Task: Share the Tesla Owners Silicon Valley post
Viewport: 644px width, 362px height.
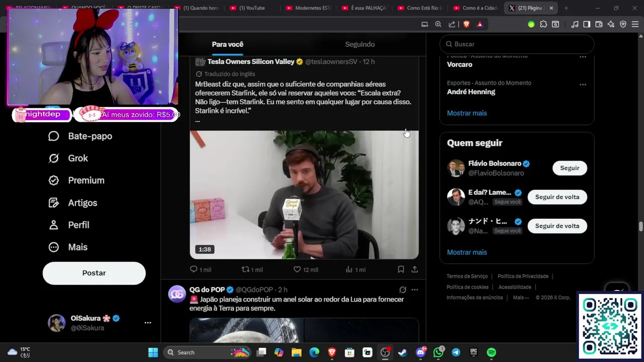Action: tap(415, 269)
